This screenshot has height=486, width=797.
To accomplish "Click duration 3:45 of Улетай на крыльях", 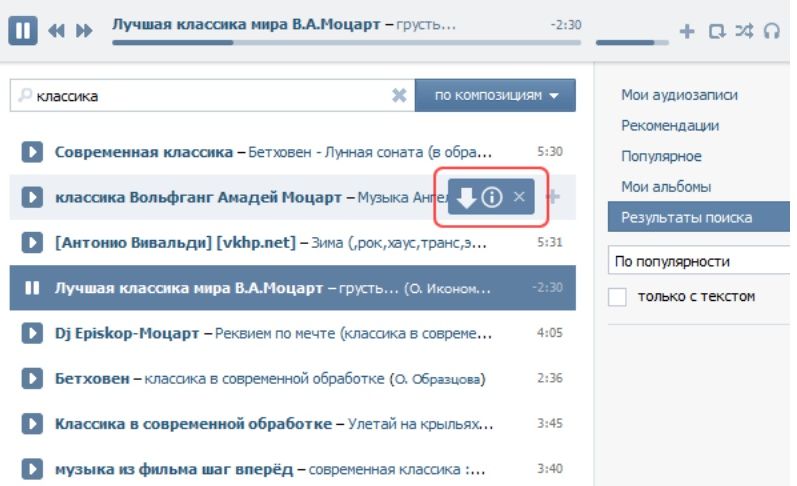I will pos(550,423).
